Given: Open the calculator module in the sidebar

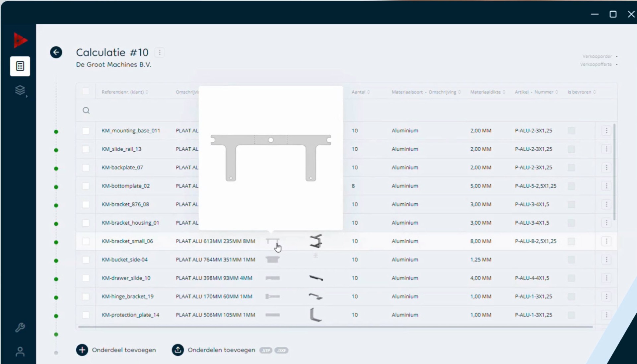Looking at the screenshot, I should (x=20, y=66).
